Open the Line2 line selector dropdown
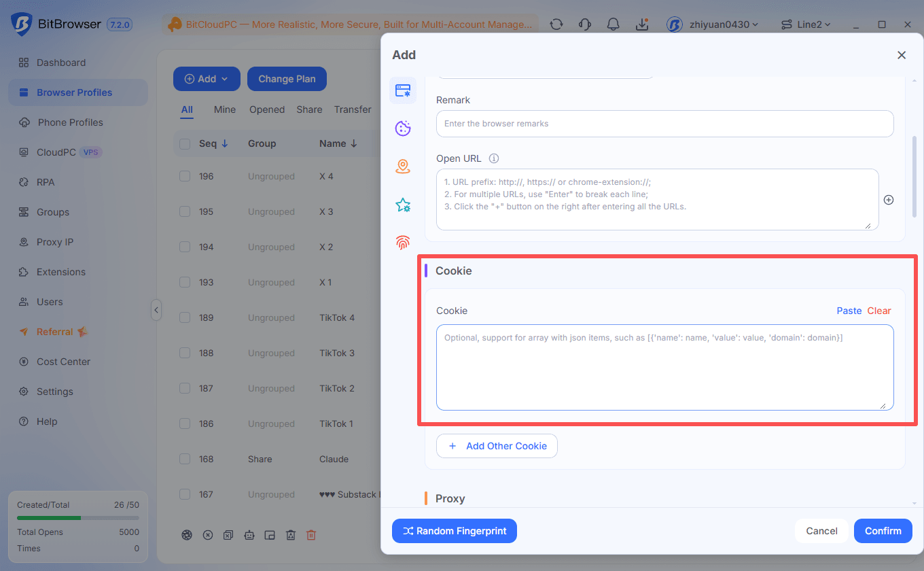The height and width of the screenshot is (571, 924). (x=806, y=24)
